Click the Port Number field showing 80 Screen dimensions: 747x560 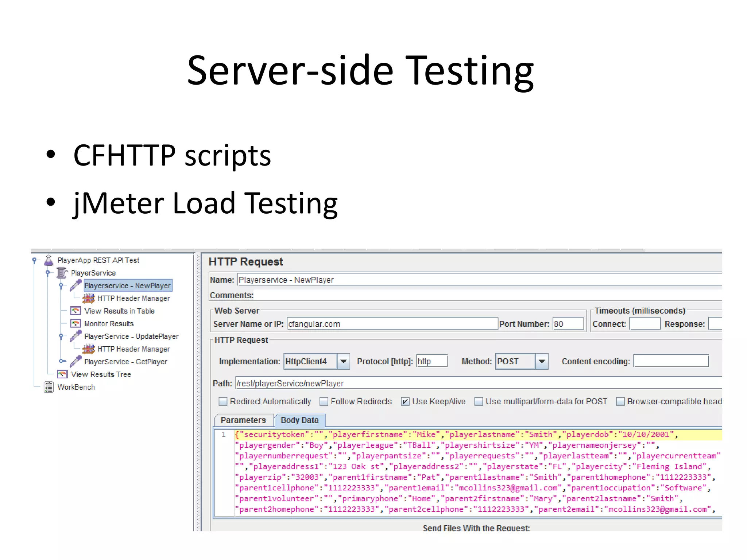coord(568,324)
